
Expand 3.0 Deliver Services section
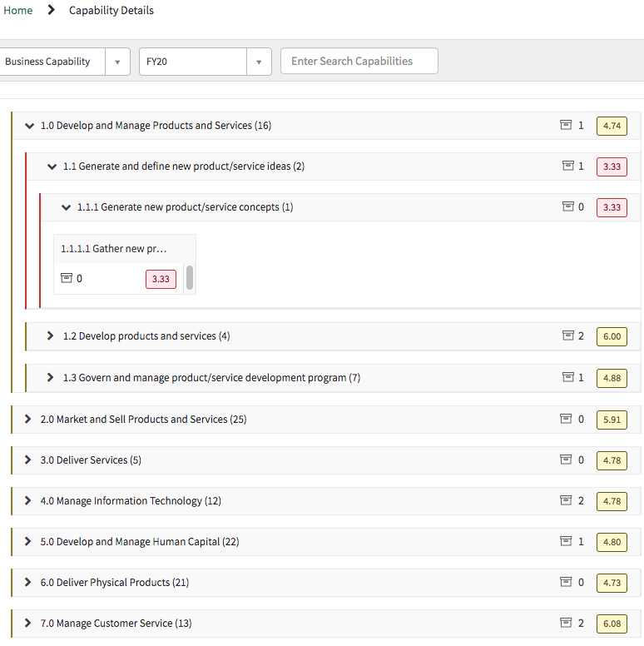[27, 460]
